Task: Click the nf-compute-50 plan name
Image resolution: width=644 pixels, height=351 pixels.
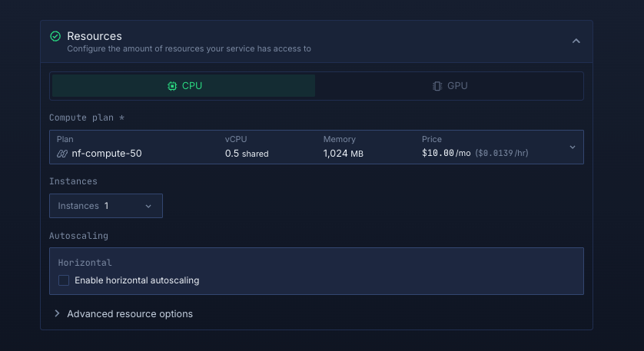Action: point(107,154)
